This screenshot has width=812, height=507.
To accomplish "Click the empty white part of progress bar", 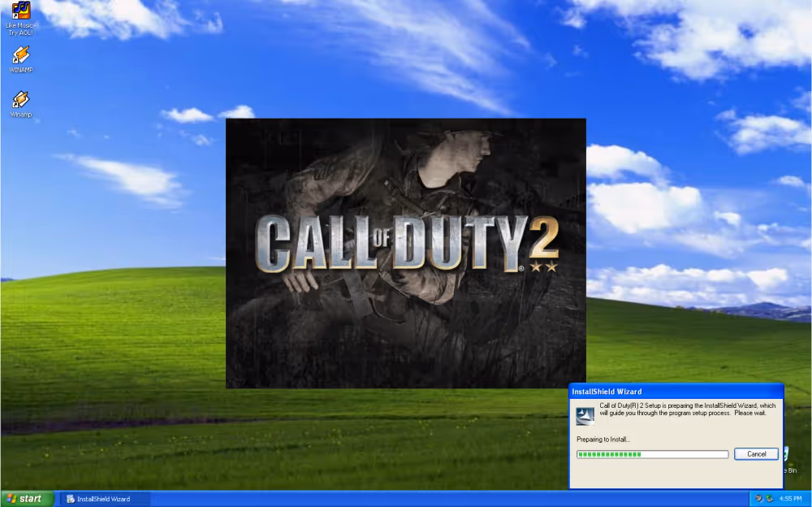I will [x=686, y=454].
